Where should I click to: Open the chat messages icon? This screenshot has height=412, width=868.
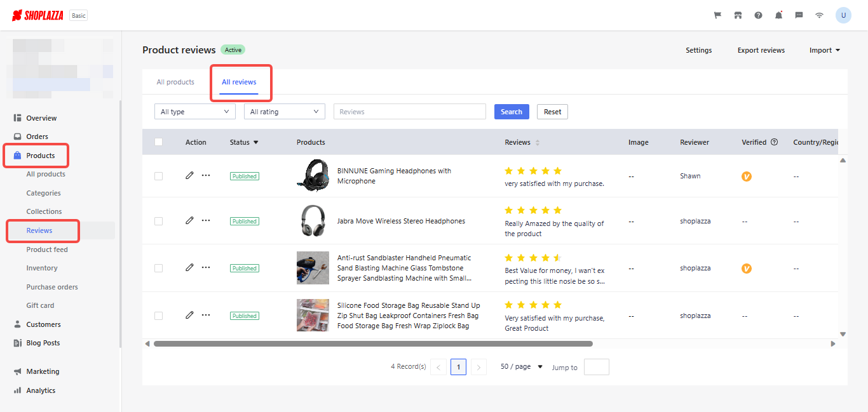coord(799,15)
